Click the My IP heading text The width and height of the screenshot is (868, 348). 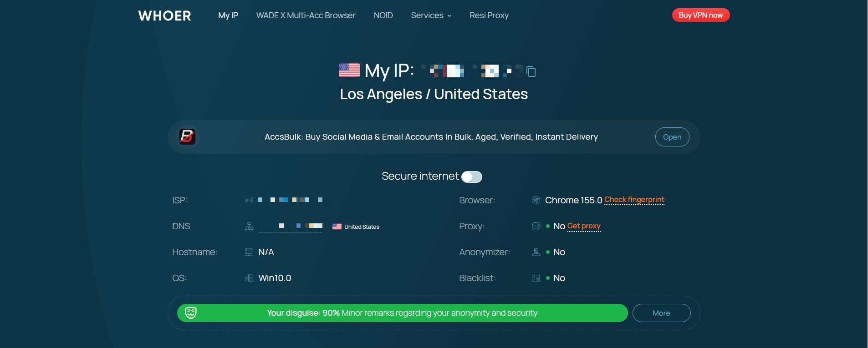pyautogui.click(x=389, y=71)
